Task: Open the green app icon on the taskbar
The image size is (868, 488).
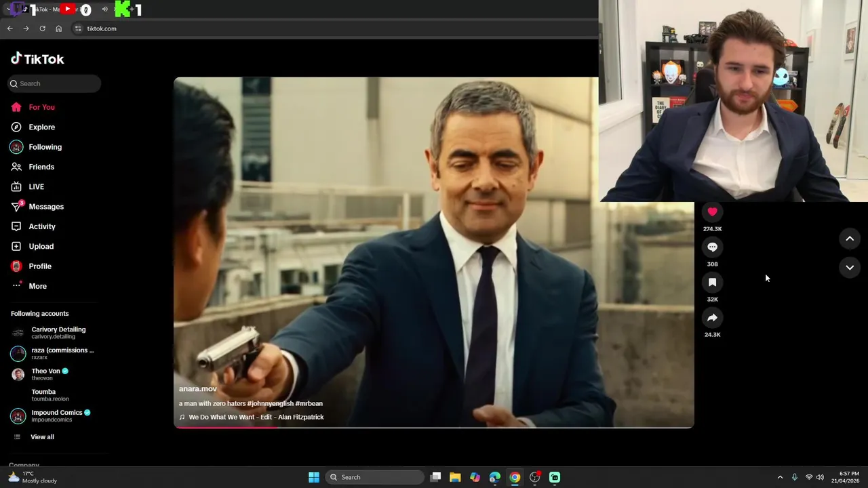Action: coord(555,477)
